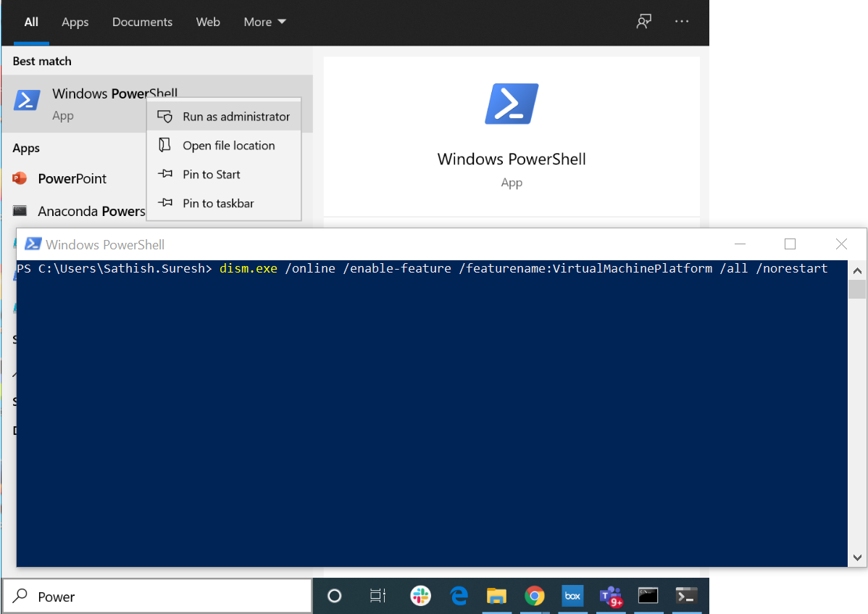Open File Explorer from taskbar
Image resolution: width=868 pixels, height=614 pixels.
pos(496,596)
